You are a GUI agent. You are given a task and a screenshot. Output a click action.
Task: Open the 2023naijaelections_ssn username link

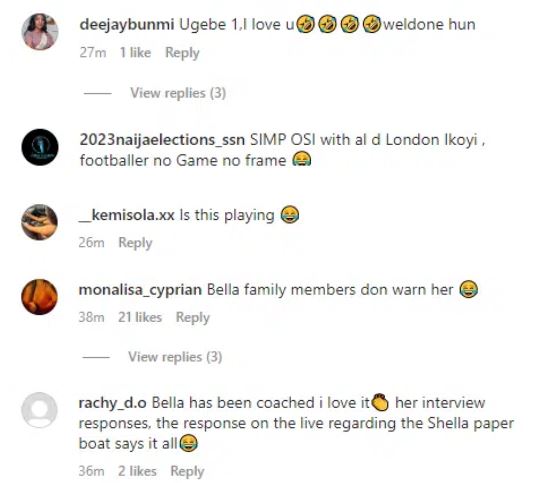pos(162,140)
